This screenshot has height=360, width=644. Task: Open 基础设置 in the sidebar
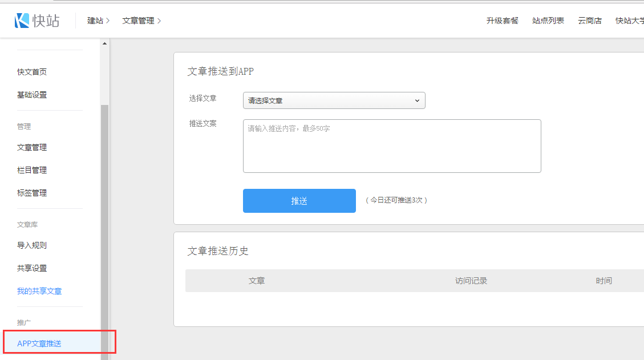click(x=32, y=95)
